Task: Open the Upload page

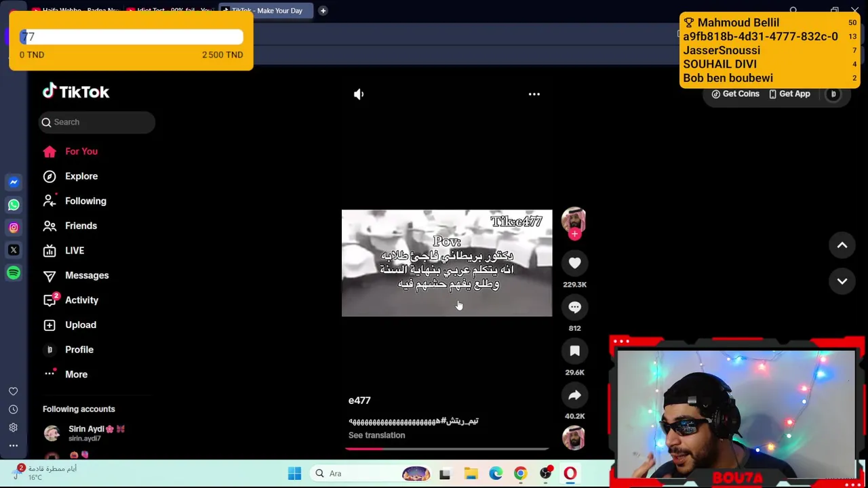Action: (x=70, y=325)
